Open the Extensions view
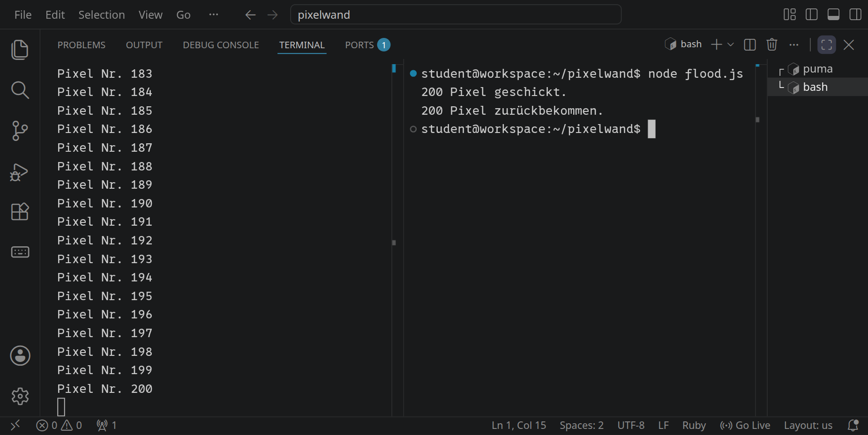868x435 pixels. coord(20,212)
